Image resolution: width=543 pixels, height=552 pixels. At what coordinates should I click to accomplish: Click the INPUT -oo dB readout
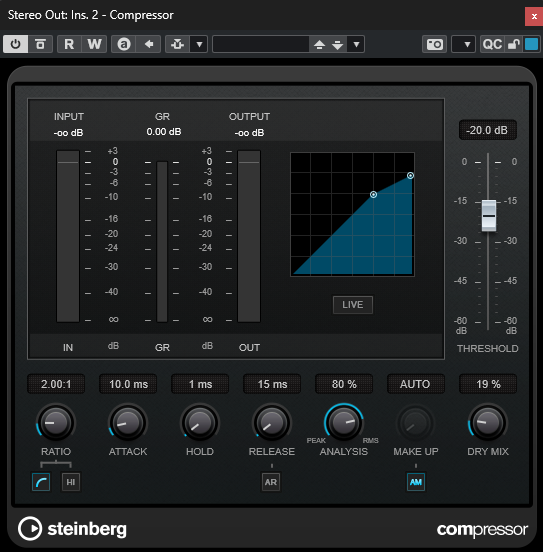69,133
